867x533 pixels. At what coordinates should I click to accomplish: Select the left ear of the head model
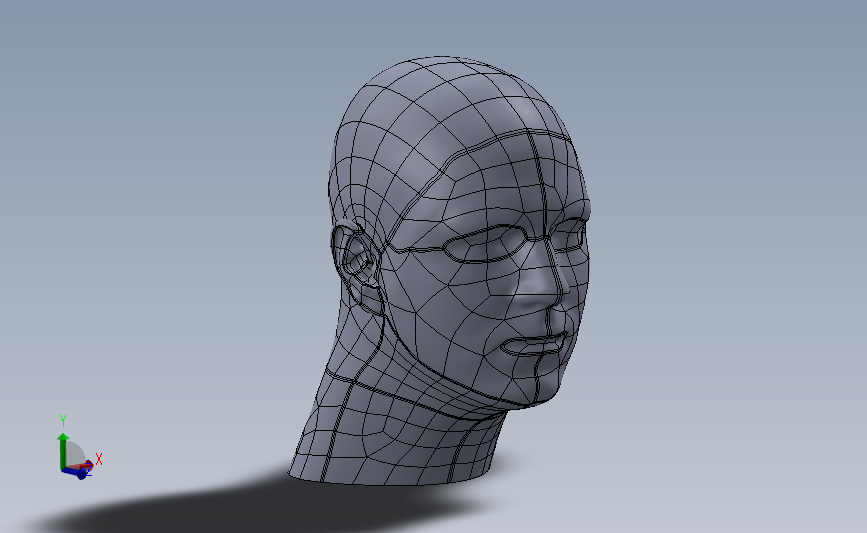[357, 265]
